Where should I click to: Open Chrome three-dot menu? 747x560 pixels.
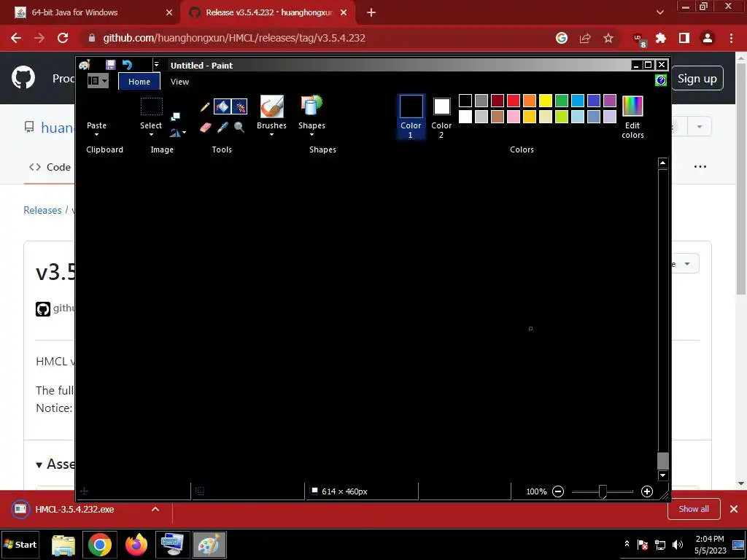tap(731, 38)
